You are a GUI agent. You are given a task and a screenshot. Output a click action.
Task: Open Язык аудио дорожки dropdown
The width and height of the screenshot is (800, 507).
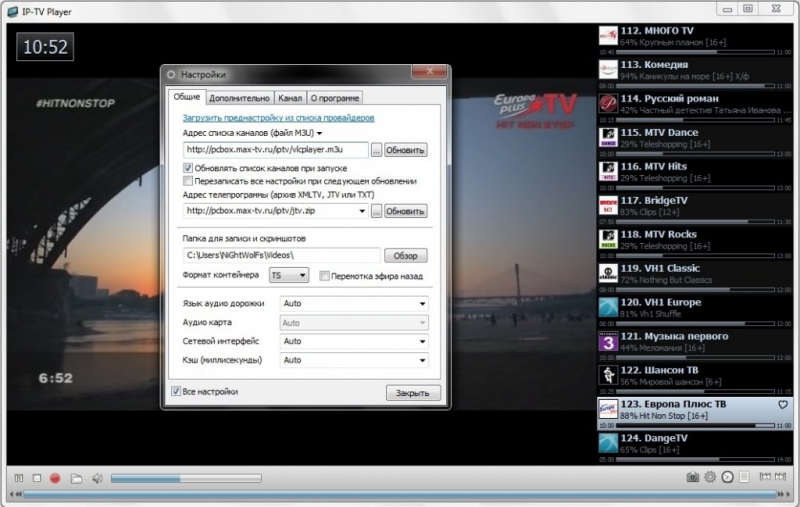coord(354,303)
